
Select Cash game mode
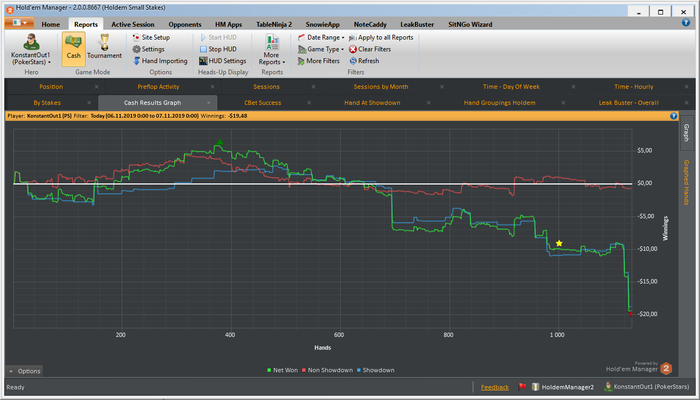pos(74,49)
